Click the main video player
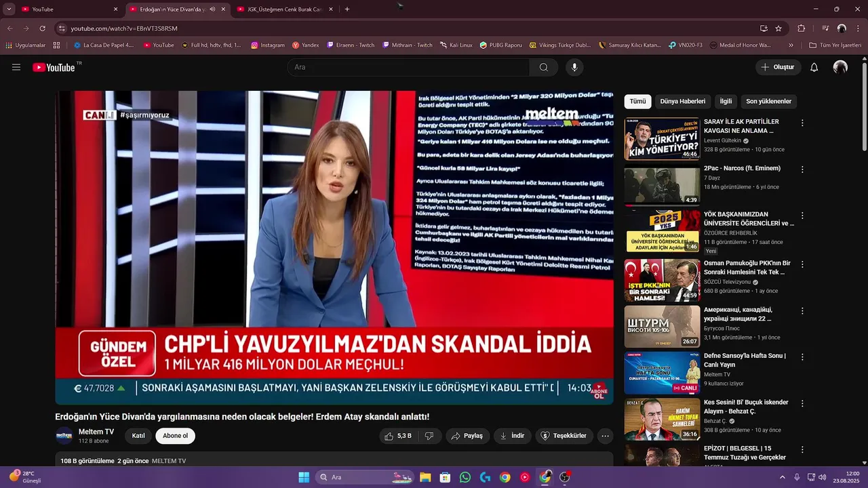This screenshot has height=488, width=868. click(x=334, y=247)
